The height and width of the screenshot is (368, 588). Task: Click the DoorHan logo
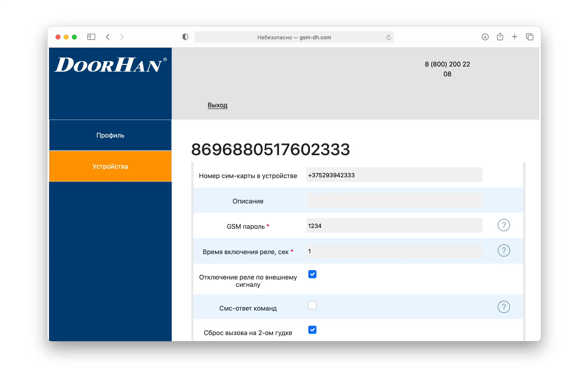coord(110,65)
